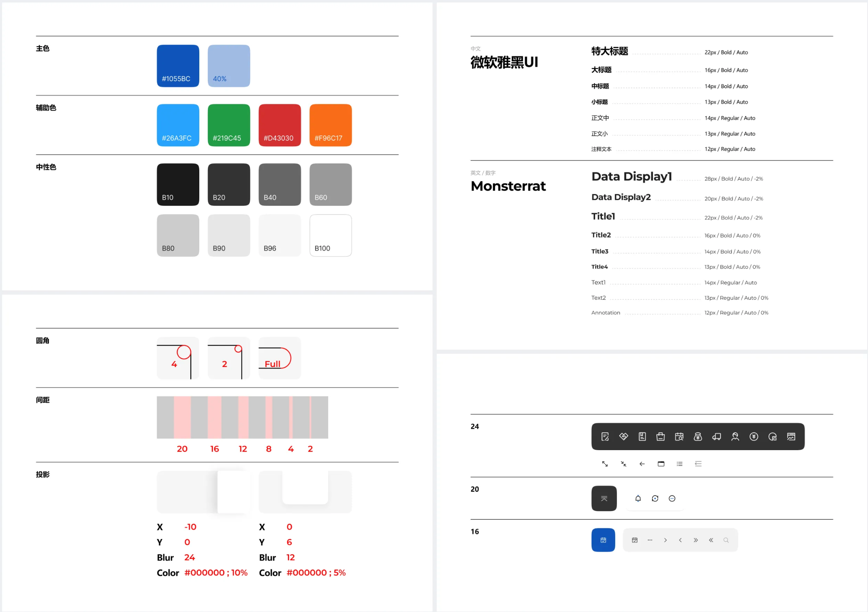Click the calendar search icon in dark bar
This screenshot has width=868, height=612.
coord(679,437)
